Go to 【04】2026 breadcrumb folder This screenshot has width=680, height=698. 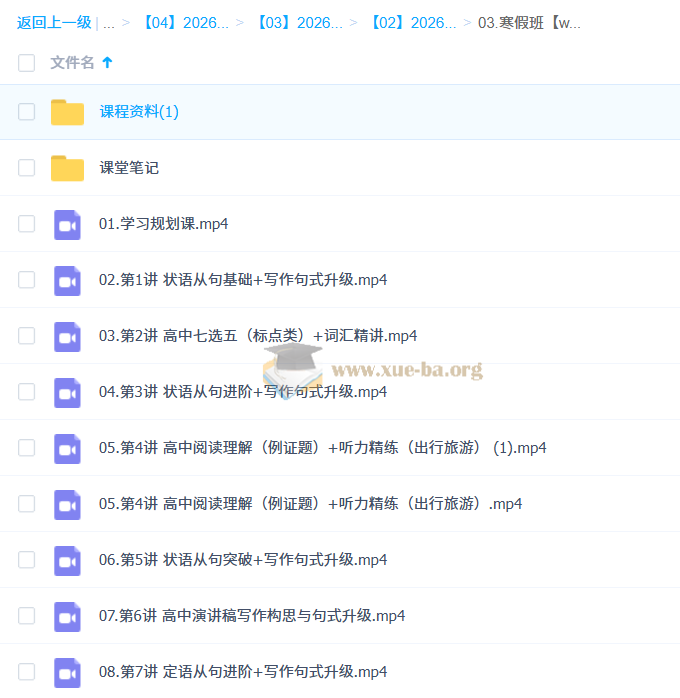point(186,22)
